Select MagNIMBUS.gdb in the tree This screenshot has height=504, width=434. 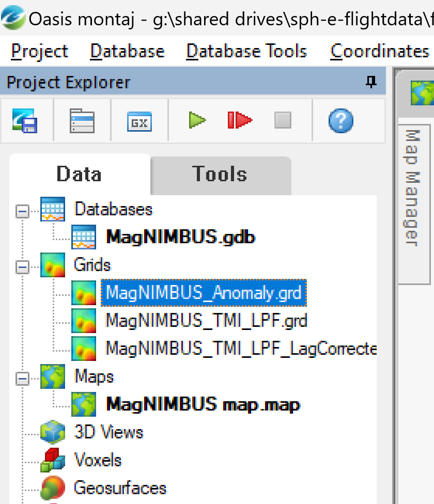tap(181, 237)
